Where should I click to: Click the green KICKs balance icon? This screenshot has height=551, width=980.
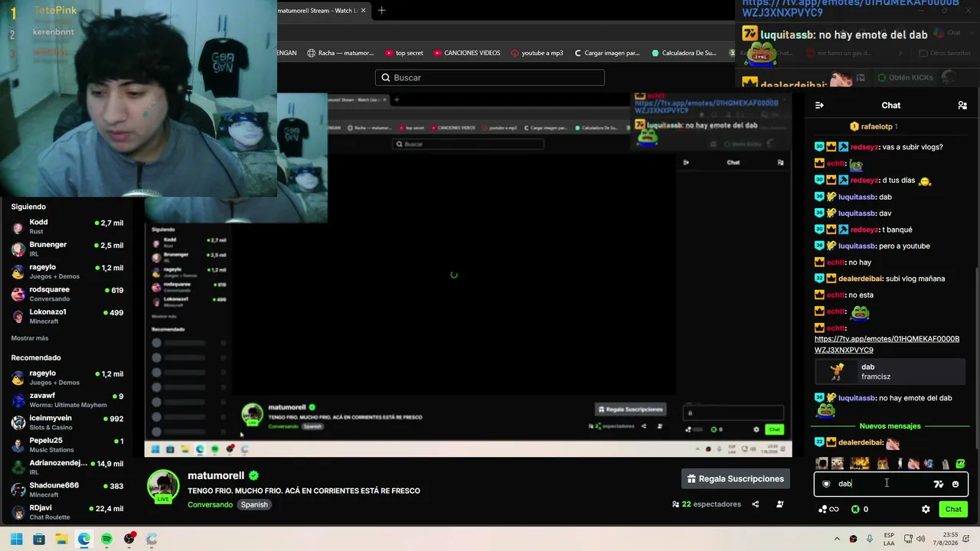855,509
